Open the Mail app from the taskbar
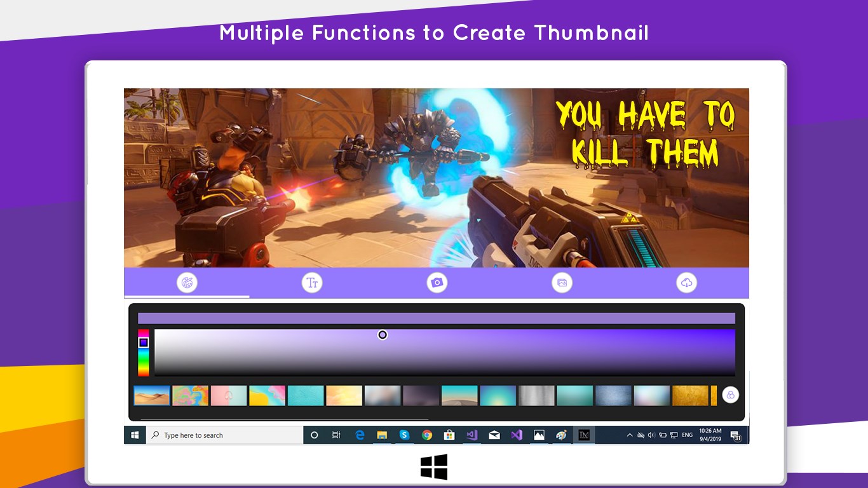This screenshot has height=488, width=868. [494, 435]
